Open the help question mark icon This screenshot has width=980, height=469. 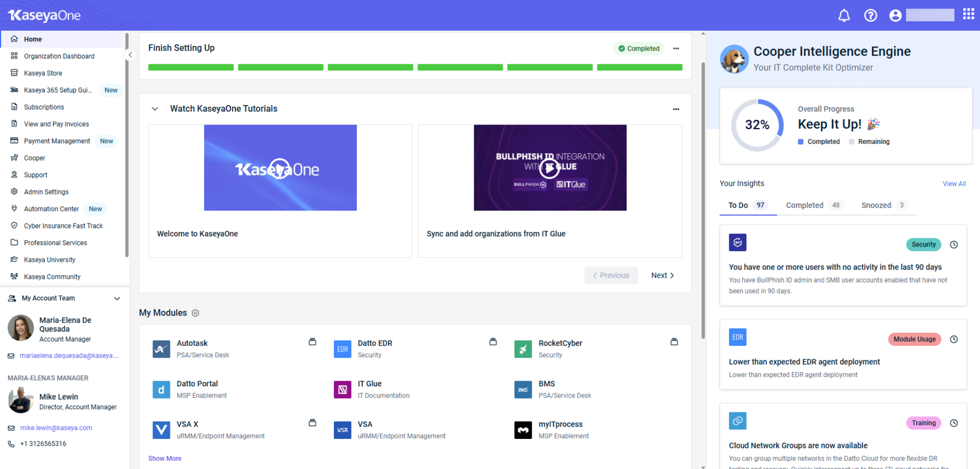tap(870, 15)
